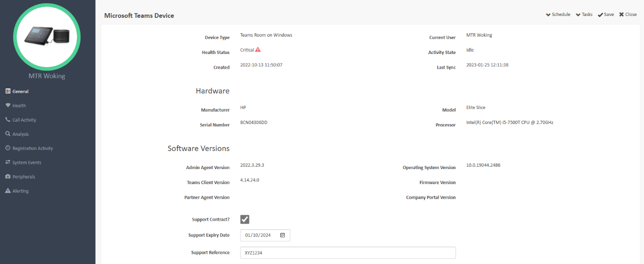Open calendar picker in Support Expiry Date

283,235
